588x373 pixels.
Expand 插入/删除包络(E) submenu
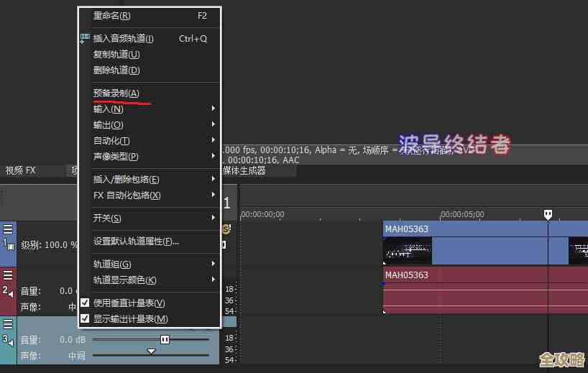[150, 180]
